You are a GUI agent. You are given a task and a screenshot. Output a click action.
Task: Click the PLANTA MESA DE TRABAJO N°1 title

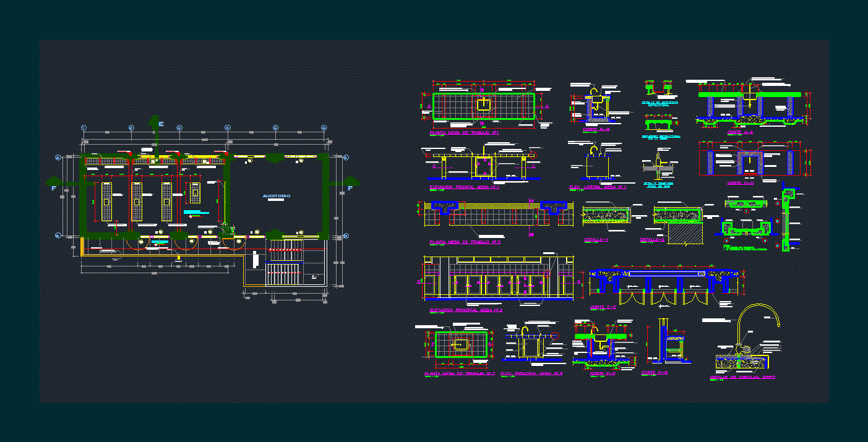pyautogui.click(x=466, y=132)
